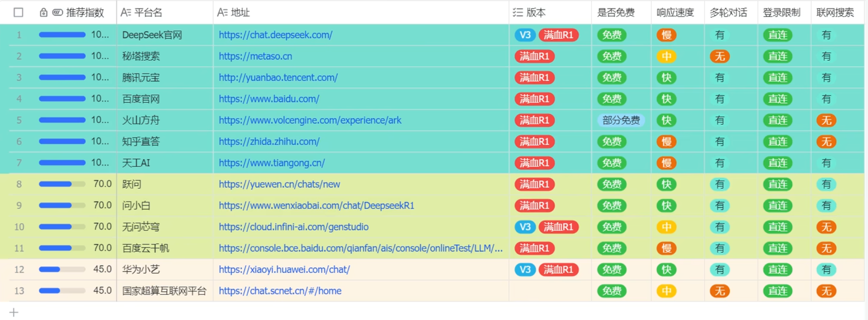868x320 pixels.
Task: Click the multi-select icon of 版本 column
Action: pos(518,13)
